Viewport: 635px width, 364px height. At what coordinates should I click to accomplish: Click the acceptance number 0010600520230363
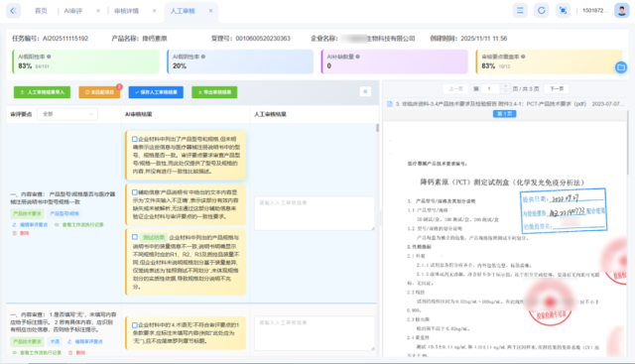tap(263, 39)
